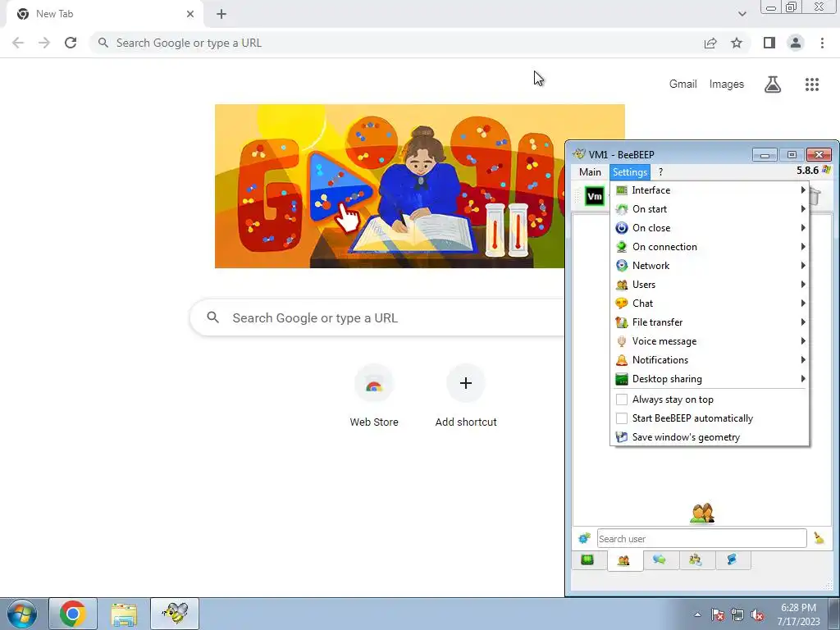Bookmark this tab with star icon
This screenshot has height=630, width=840.
737,43
